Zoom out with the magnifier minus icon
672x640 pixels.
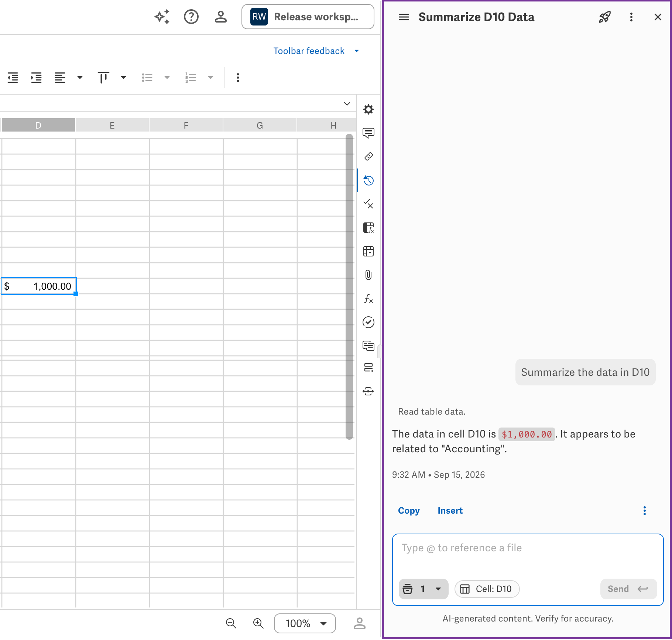231,623
